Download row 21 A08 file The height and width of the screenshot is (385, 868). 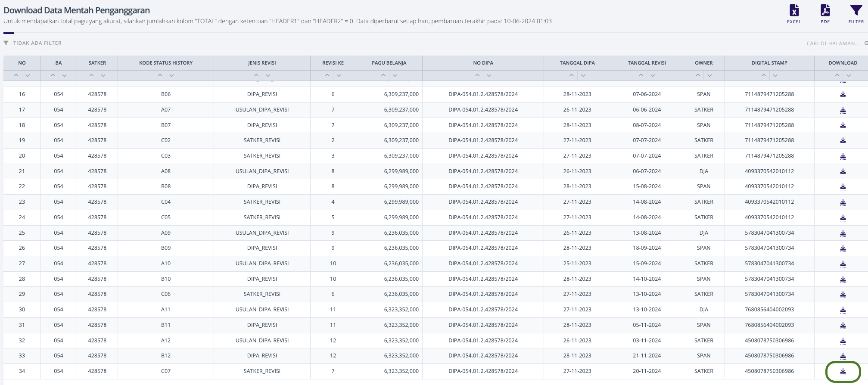pos(843,172)
